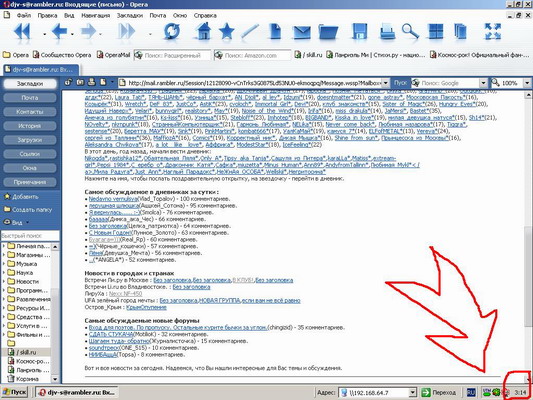This screenshot has height=400, width=533.
Task: Click the first small icon left of address field
Action: click(68, 82)
